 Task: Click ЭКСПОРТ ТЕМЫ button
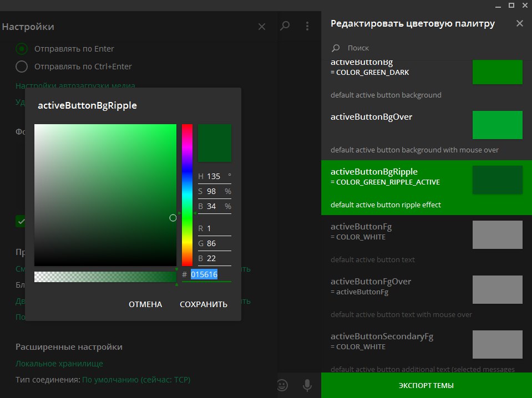click(x=427, y=385)
